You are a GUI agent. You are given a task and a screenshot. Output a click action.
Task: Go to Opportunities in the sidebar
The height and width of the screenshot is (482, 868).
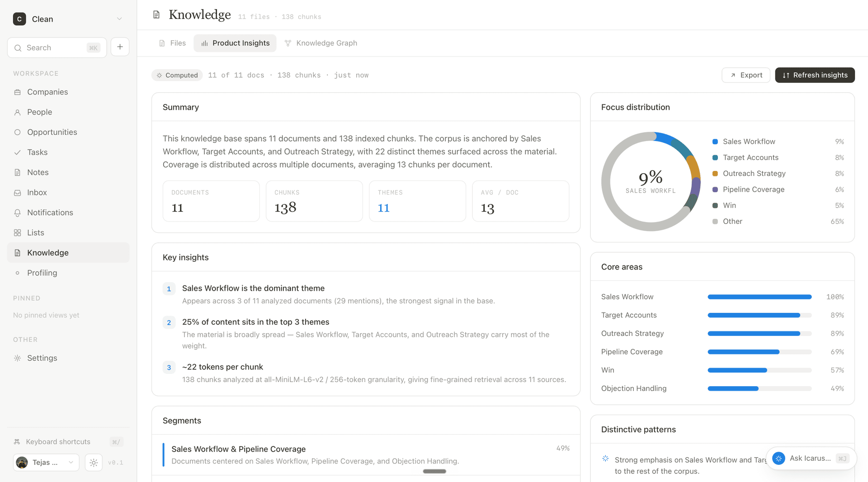[68, 132]
